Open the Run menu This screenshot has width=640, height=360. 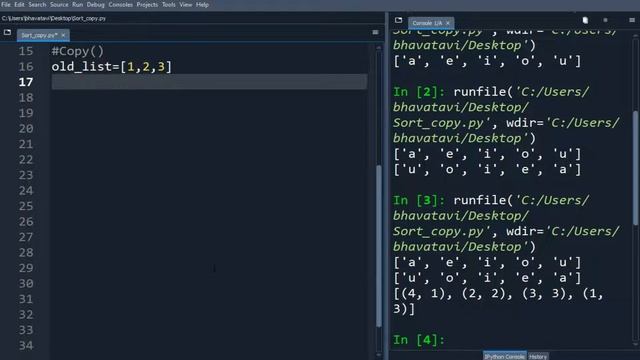(x=77, y=4)
